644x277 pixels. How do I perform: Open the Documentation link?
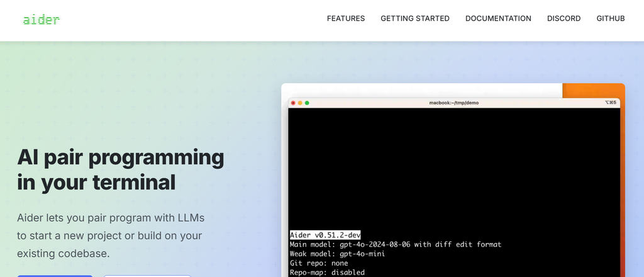498,18
